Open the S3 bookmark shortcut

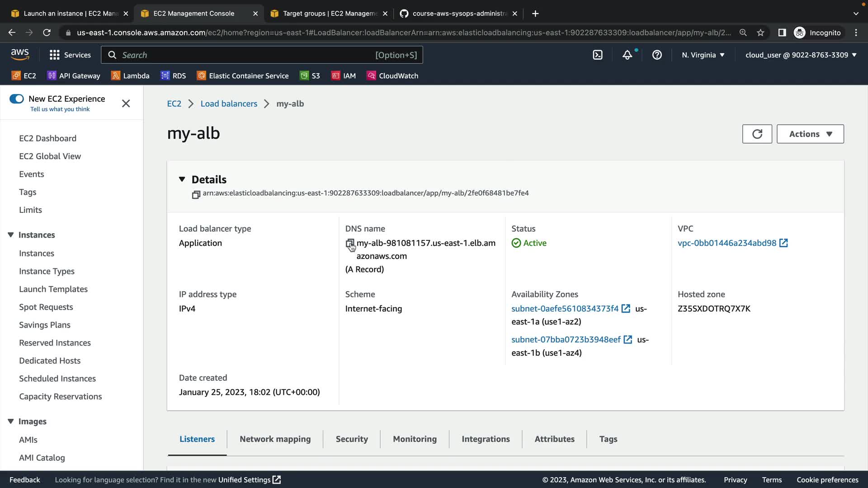point(310,76)
